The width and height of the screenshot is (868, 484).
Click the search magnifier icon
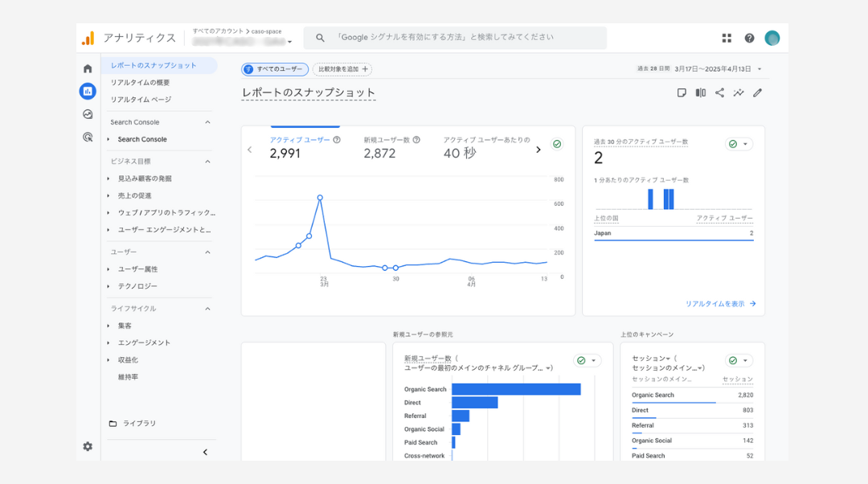(x=320, y=38)
